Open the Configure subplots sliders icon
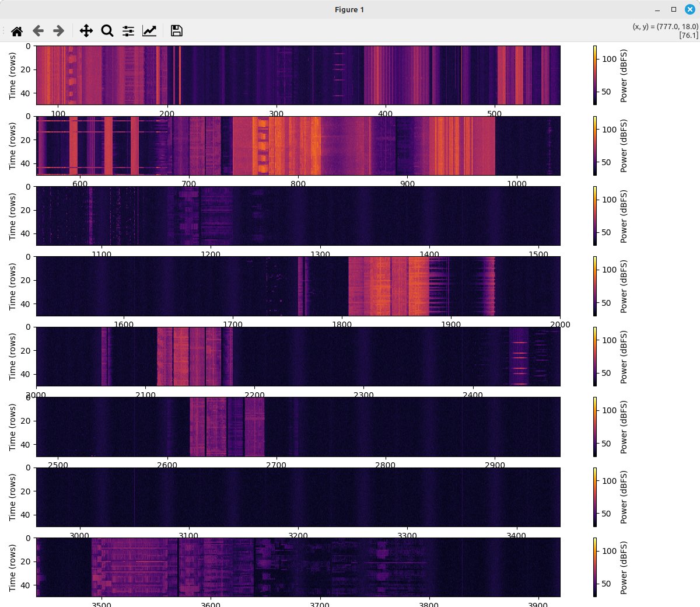The width and height of the screenshot is (700, 607). coord(128,31)
